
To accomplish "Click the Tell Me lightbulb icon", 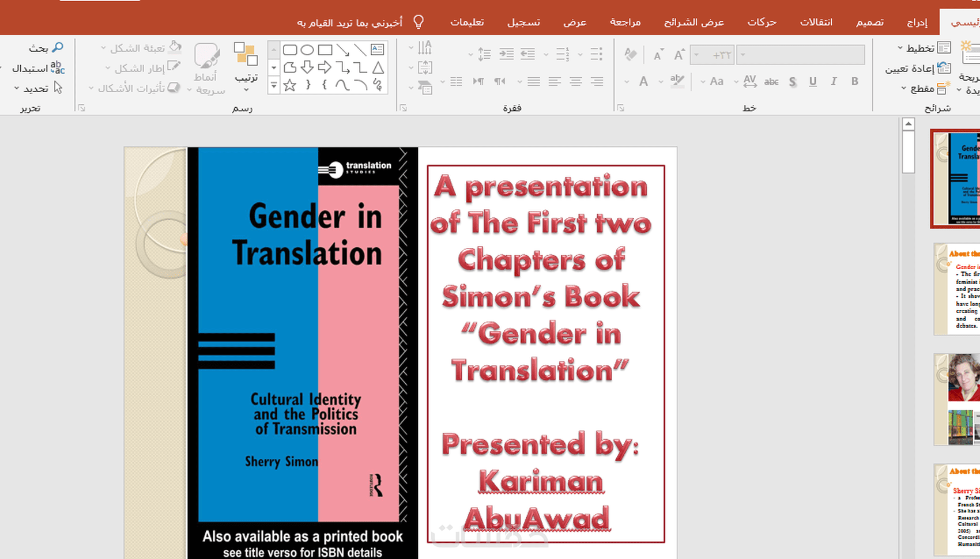I will click(x=419, y=22).
